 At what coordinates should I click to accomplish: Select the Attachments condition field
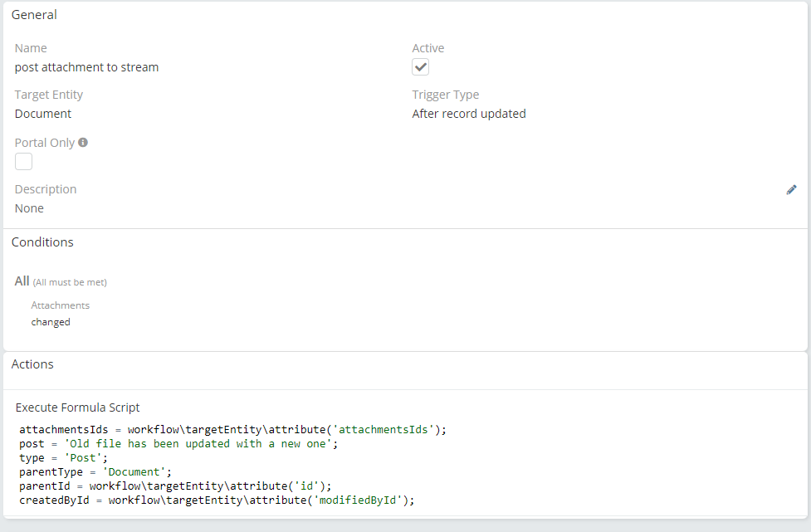click(61, 305)
